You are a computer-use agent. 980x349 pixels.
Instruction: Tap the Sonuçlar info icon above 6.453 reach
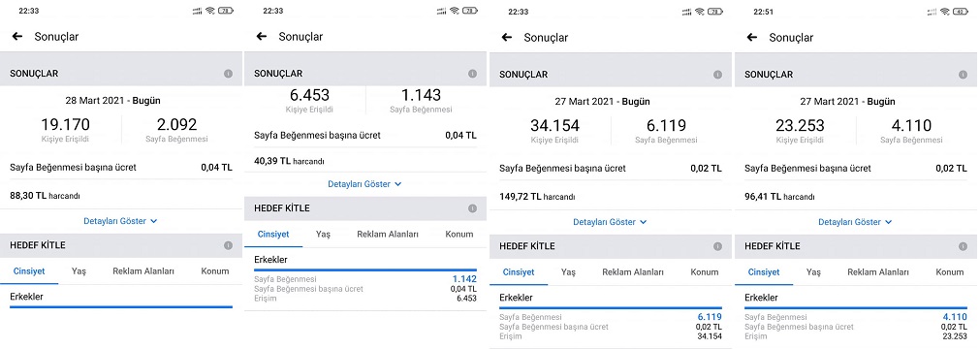[x=472, y=74]
